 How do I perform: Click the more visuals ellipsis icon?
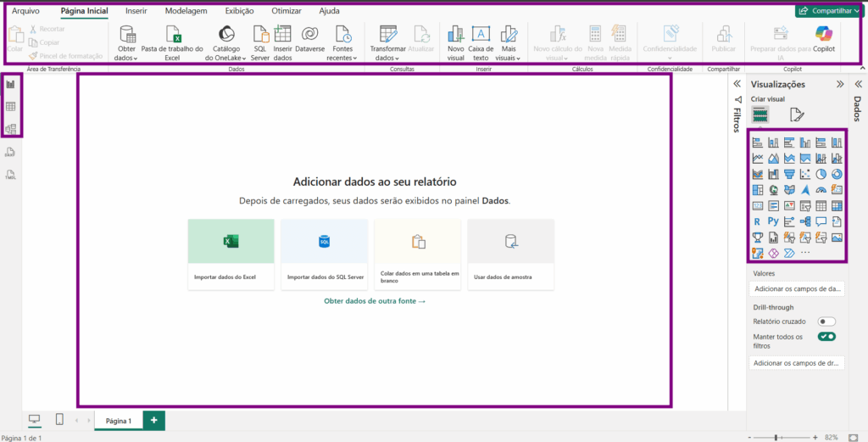coord(805,253)
